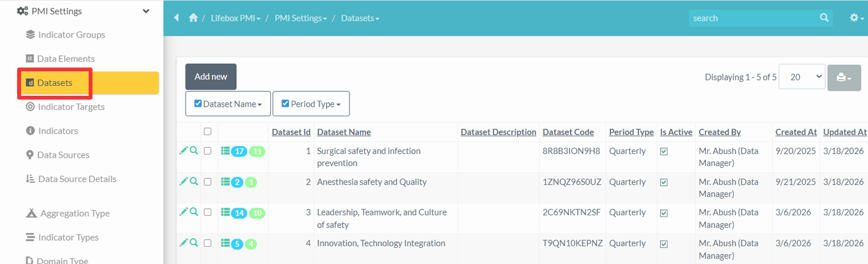
Task: Open list icon for Leadership, Teamwork dataset
Action: coord(225,212)
